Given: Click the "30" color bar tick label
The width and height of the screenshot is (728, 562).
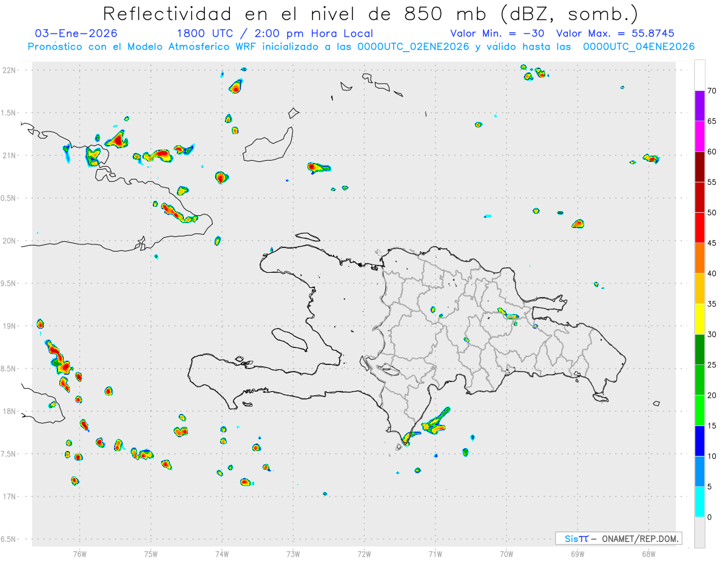Looking at the screenshot, I should [x=712, y=335].
